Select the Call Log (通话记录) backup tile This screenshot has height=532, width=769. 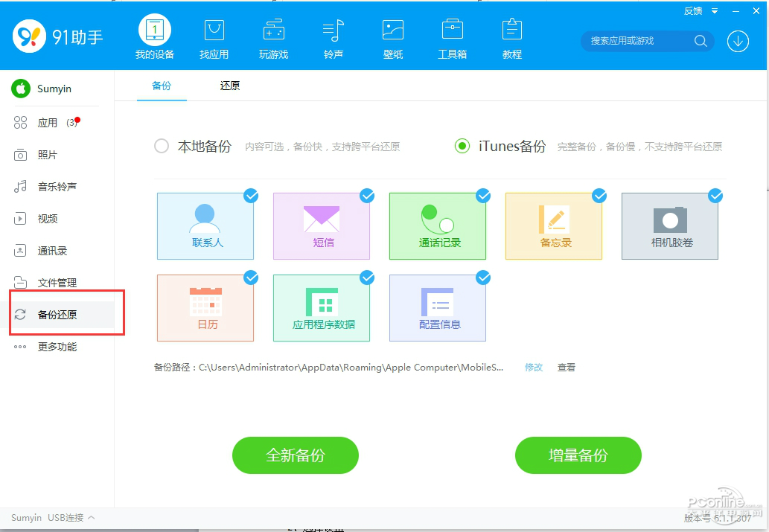(438, 226)
